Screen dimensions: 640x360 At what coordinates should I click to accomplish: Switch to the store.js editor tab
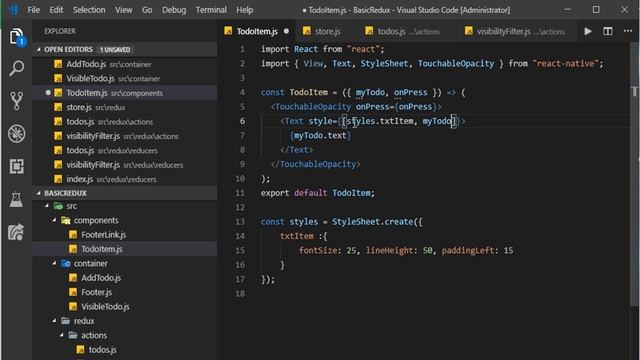coord(327,31)
